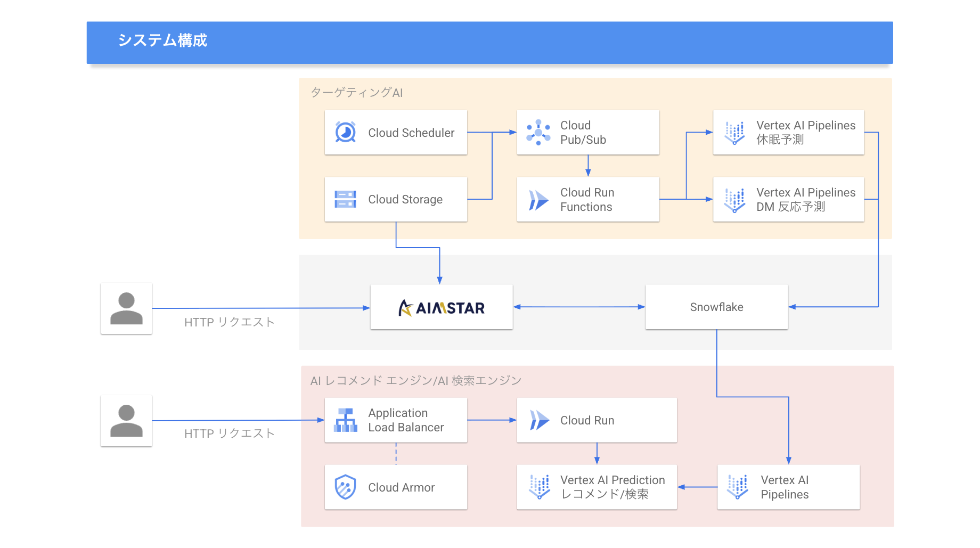Click the Cloud Pub/Sub icon
The width and height of the screenshot is (980, 548).
pos(538,132)
